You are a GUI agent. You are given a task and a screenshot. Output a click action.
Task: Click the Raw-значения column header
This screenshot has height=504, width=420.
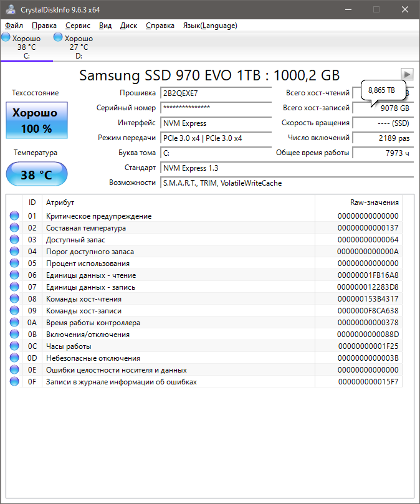(x=358, y=202)
